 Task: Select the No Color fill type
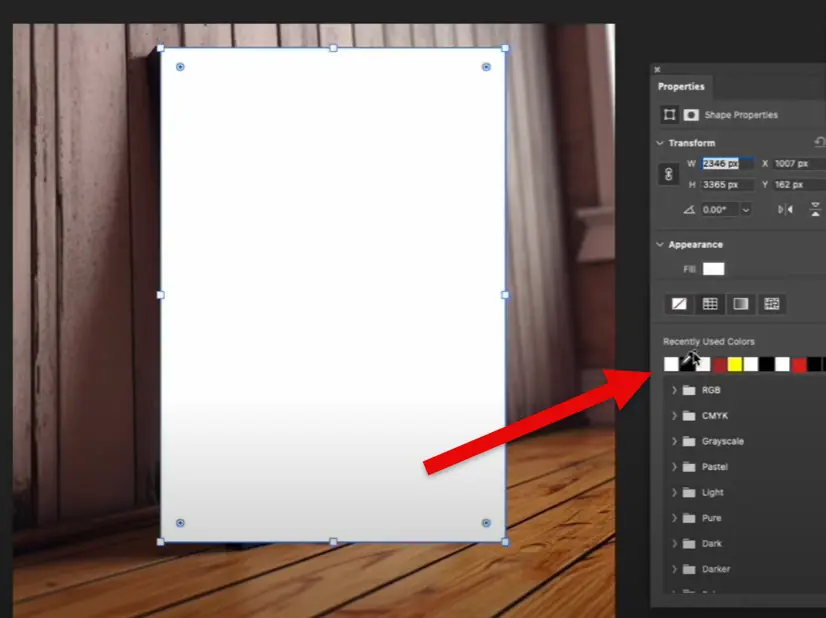(679, 303)
